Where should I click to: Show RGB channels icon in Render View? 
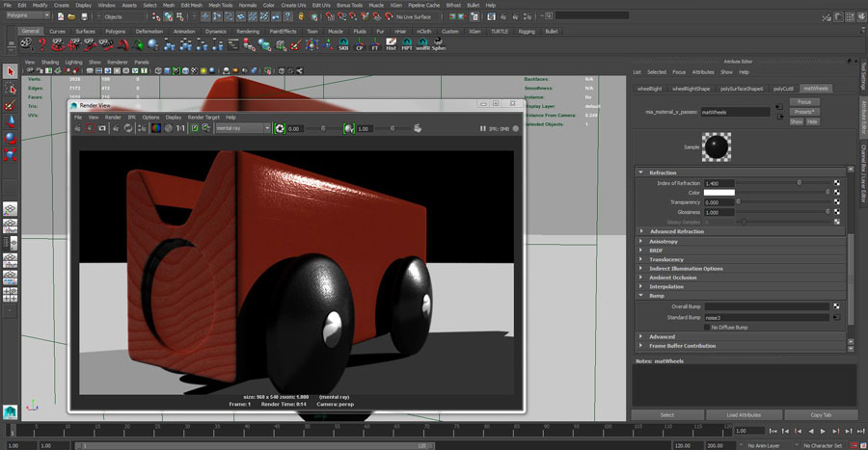(156, 128)
